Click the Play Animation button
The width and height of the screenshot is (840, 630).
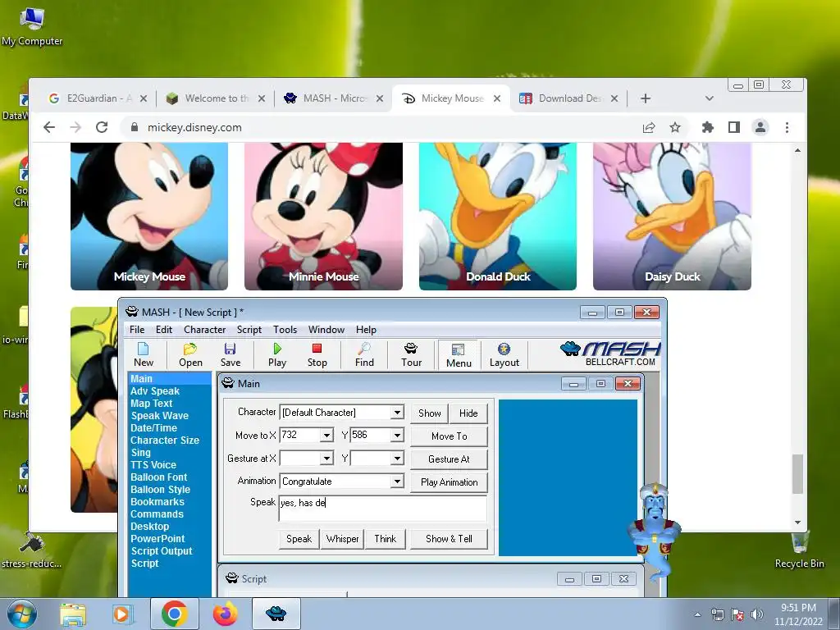click(x=449, y=482)
